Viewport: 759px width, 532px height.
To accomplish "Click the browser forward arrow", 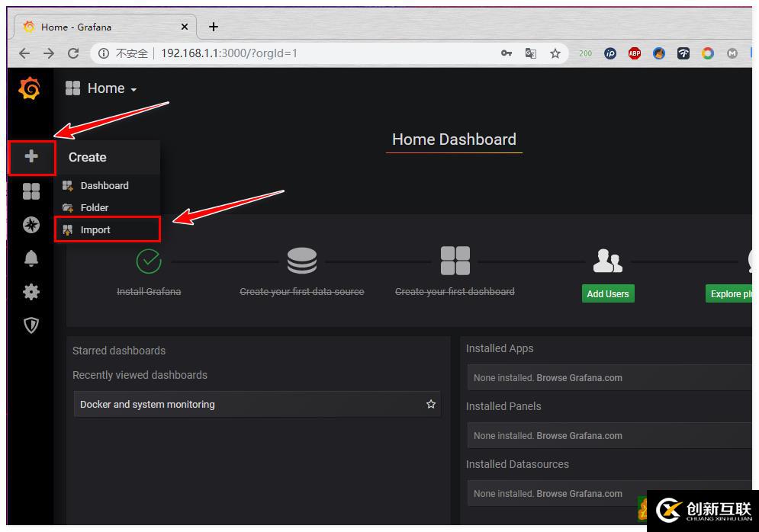I will (49, 53).
